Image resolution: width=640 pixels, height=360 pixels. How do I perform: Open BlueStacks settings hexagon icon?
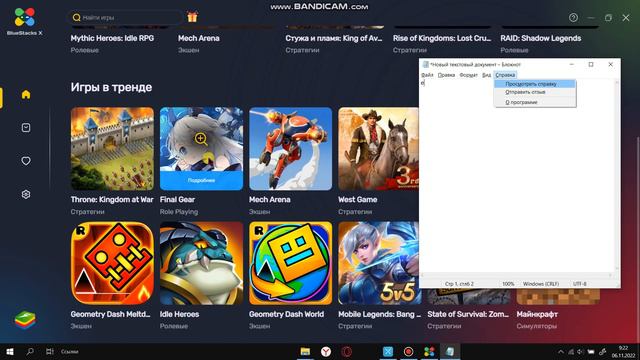[x=26, y=194]
